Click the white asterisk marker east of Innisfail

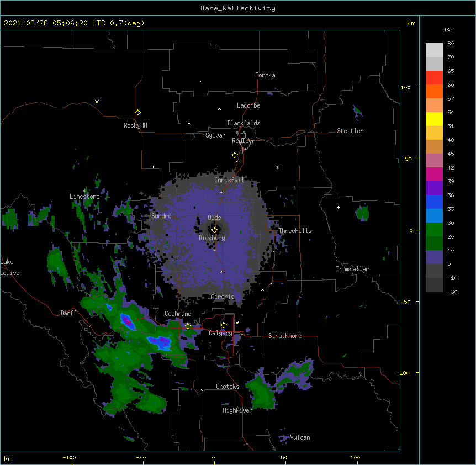tap(277, 167)
